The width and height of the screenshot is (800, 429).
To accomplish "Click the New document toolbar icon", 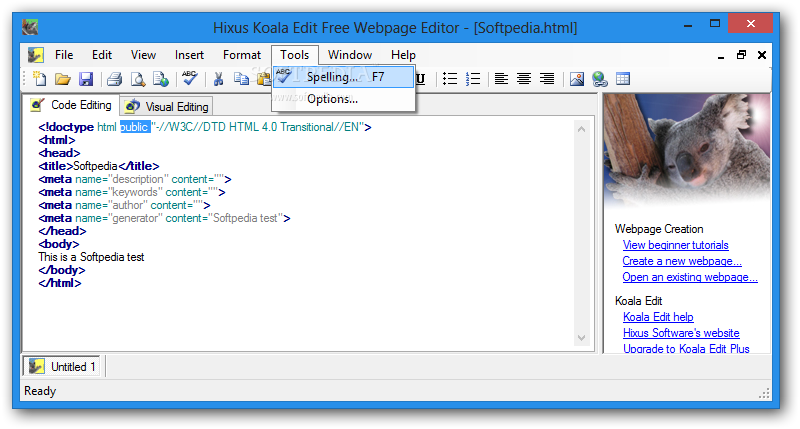I will click(39, 79).
